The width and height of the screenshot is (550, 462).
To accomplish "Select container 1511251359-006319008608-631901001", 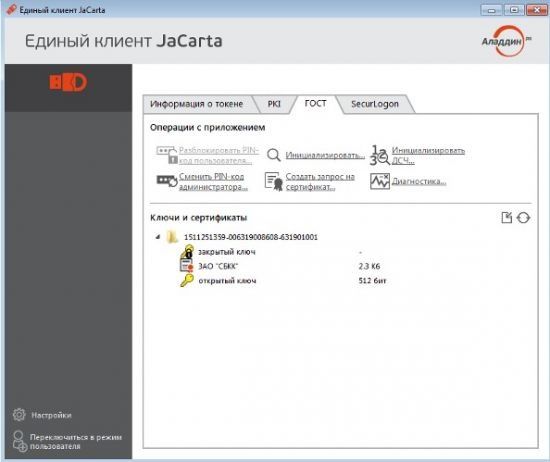I will [251, 237].
